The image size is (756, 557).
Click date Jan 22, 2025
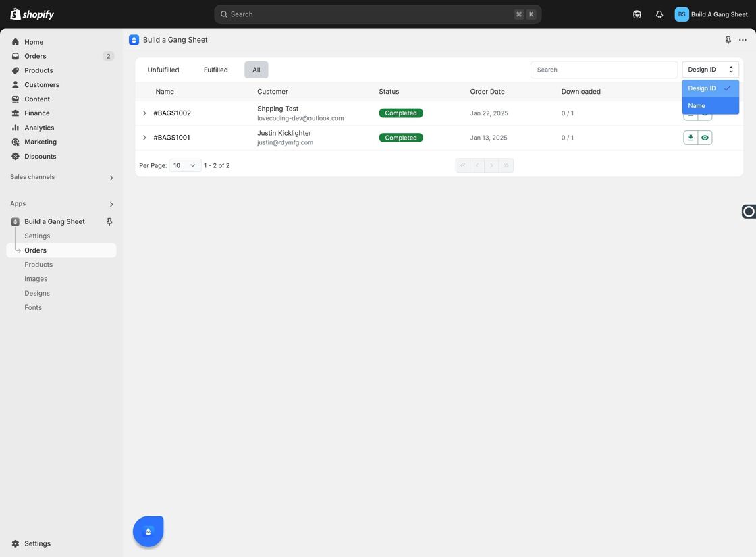[489, 113]
